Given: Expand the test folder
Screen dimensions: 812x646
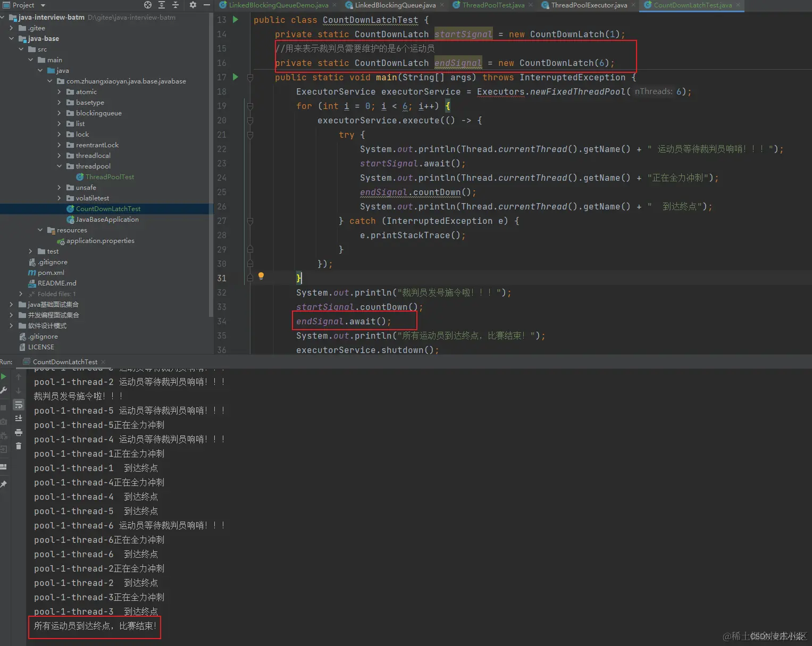Looking at the screenshot, I should (30, 251).
